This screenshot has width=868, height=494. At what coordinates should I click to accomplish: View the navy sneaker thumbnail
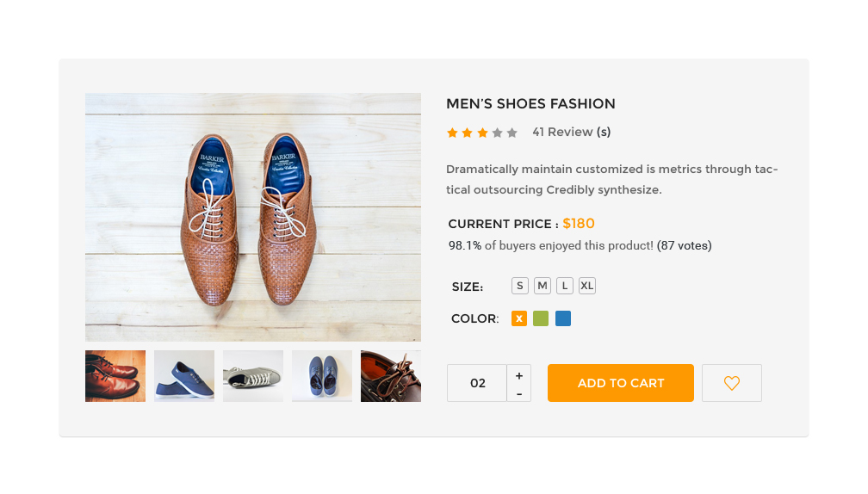pos(184,376)
